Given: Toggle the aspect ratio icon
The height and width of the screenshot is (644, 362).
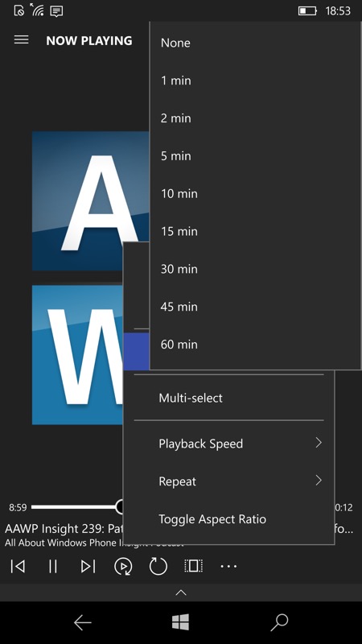Looking at the screenshot, I should (193, 566).
